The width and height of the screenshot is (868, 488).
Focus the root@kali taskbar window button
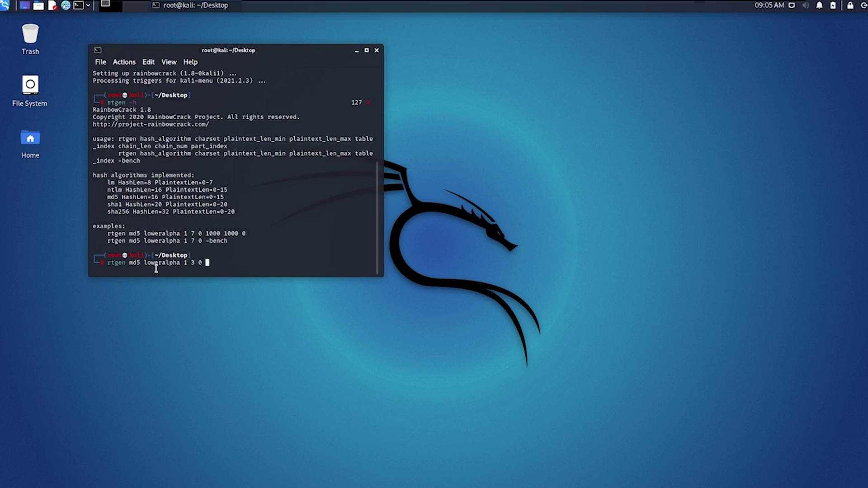point(195,5)
